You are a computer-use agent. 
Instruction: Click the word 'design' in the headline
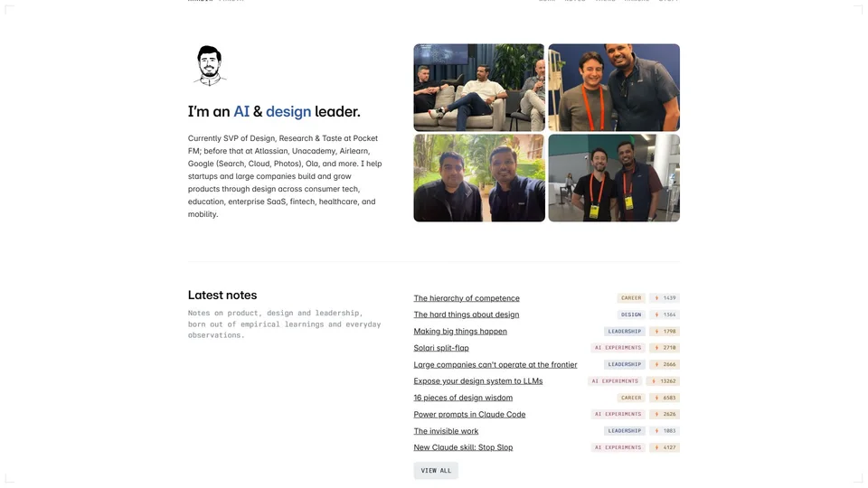(x=288, y=112)
